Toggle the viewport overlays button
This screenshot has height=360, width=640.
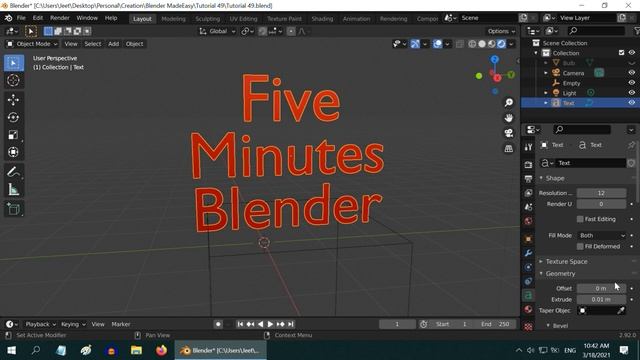click(437, 44)
